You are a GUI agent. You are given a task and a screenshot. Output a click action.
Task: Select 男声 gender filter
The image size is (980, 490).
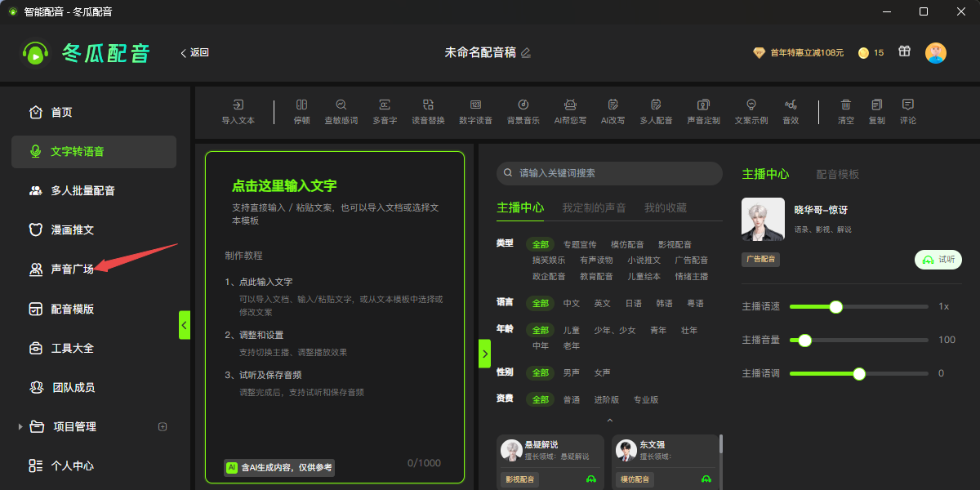pyautogui.click(x=572, y=372)
